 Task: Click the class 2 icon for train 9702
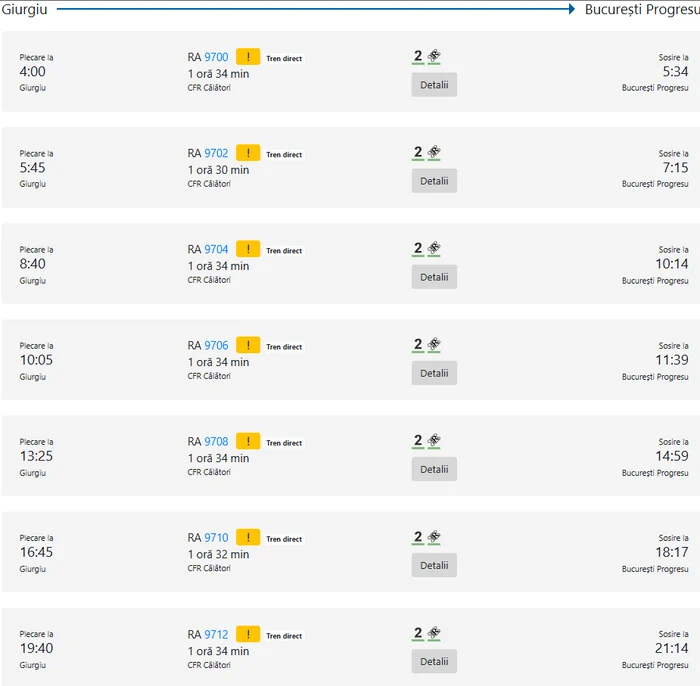[x=418, y=153]
